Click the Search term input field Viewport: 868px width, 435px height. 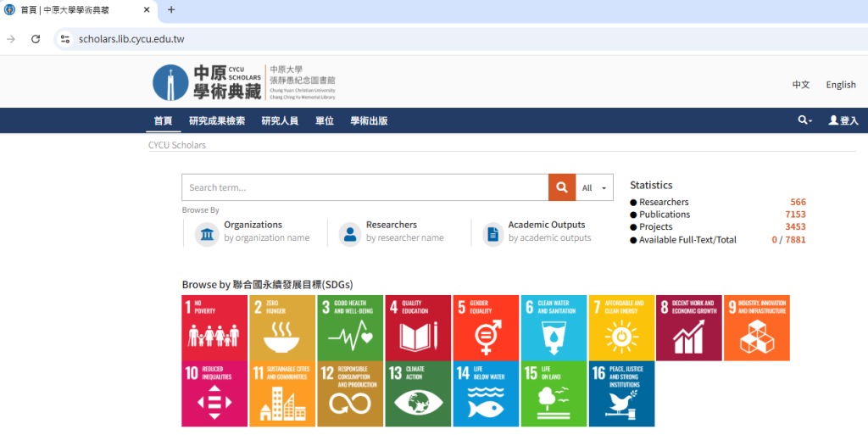[x=364, y=187]
